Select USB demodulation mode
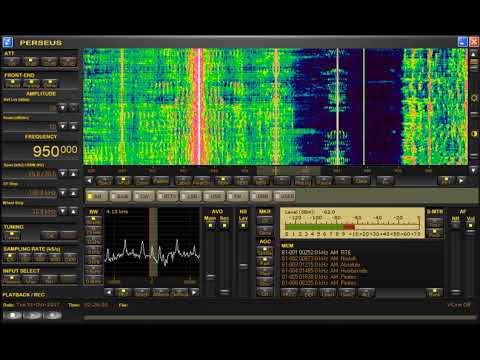This screenshot has height=360, width=480. [x=214, y=196]
